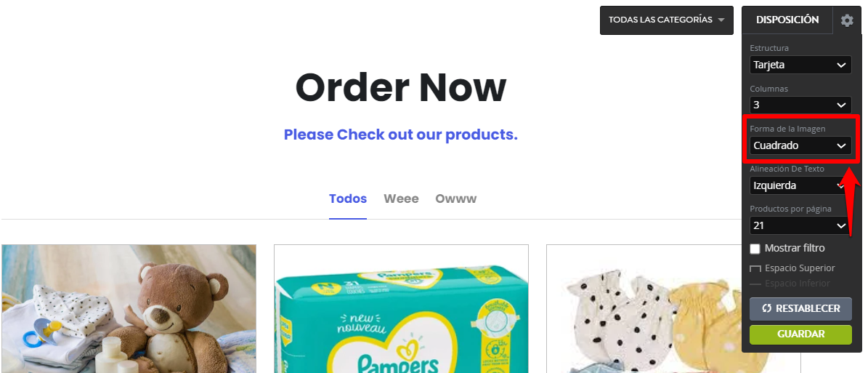
Task: Open the baby mittens product image
Action: (644, 309)
